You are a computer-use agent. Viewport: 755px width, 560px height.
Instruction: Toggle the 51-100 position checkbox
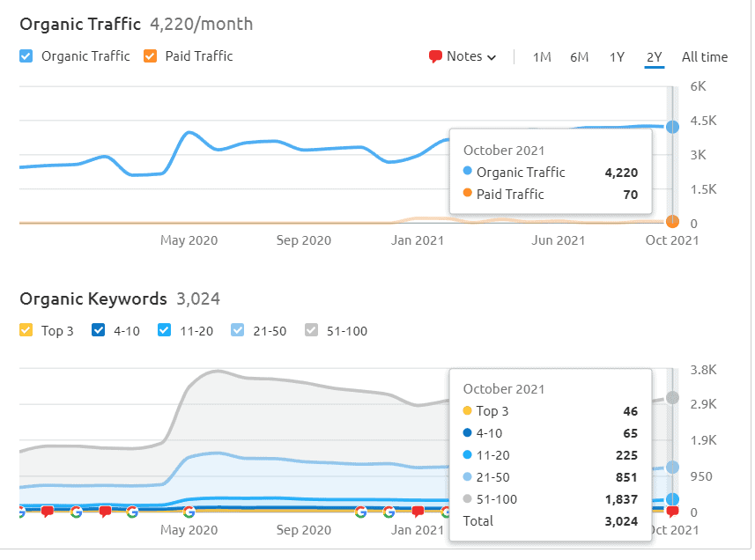(x=312, y=330)
